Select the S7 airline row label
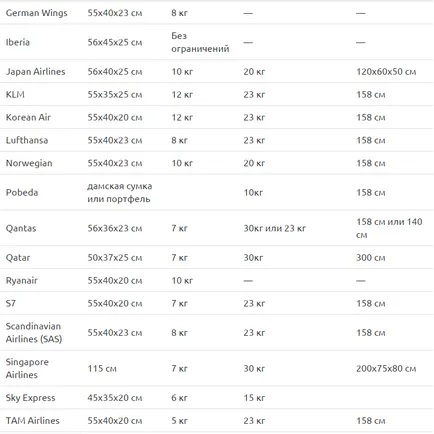434x434 pixels. (11, 303)
